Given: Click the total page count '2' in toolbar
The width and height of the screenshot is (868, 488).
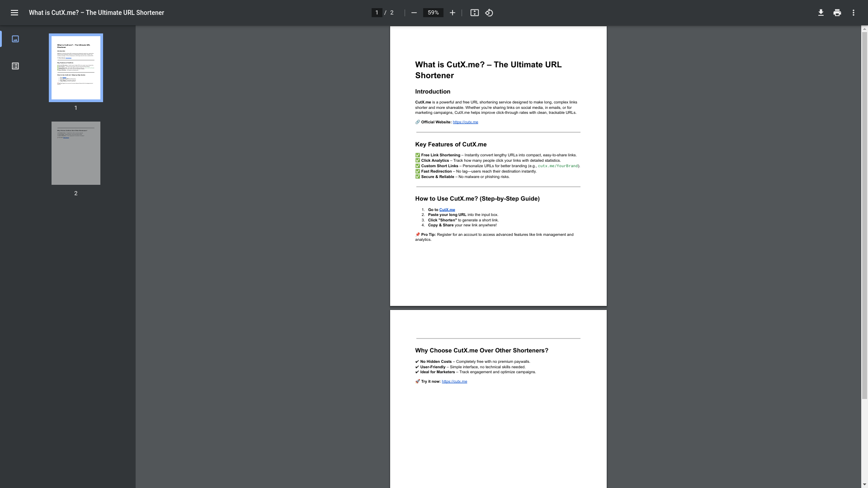Looking at the screenshot, I should 392,13.
